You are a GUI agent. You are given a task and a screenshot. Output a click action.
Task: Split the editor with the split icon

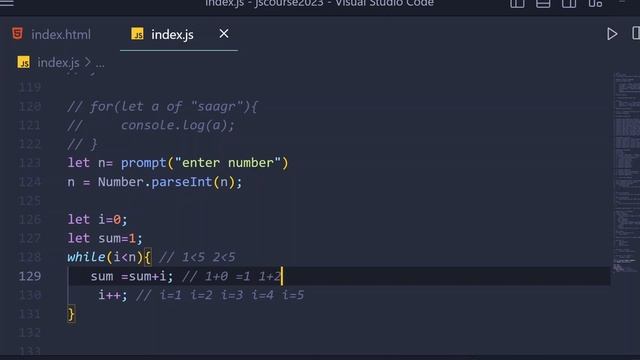[636, 33]
